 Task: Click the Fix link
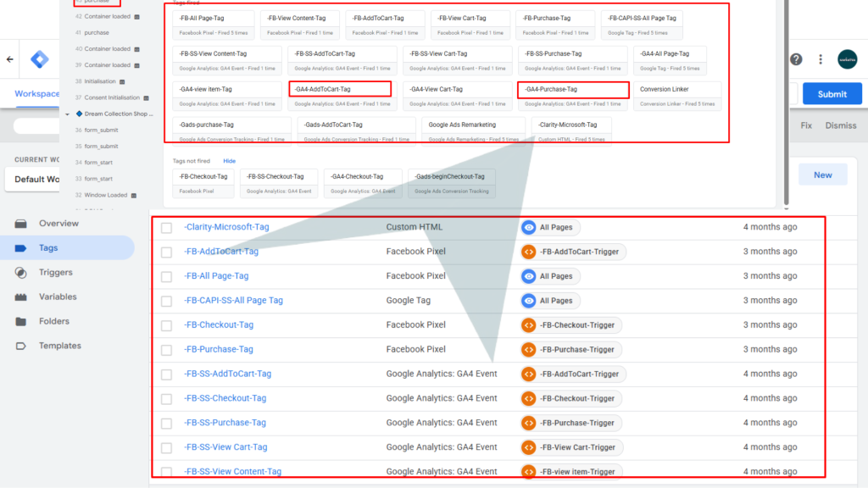tap(806, 125)
